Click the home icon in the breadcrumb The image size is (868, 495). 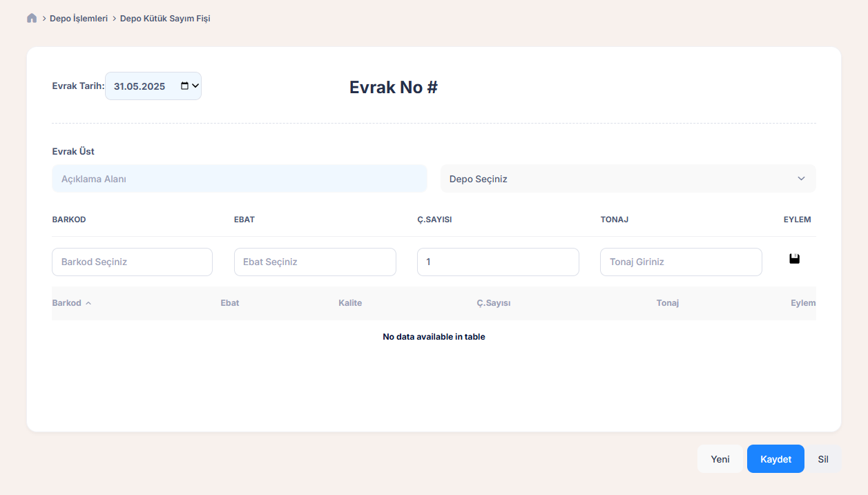32,19
